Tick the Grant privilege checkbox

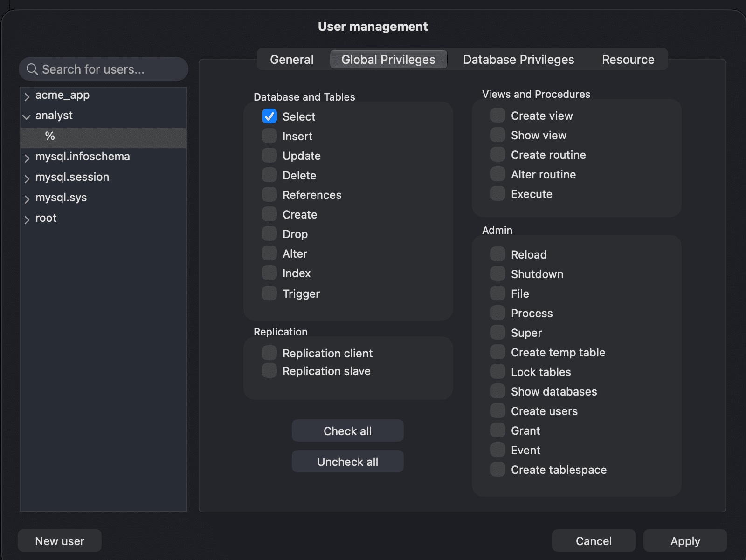click(x=498, y=430)
